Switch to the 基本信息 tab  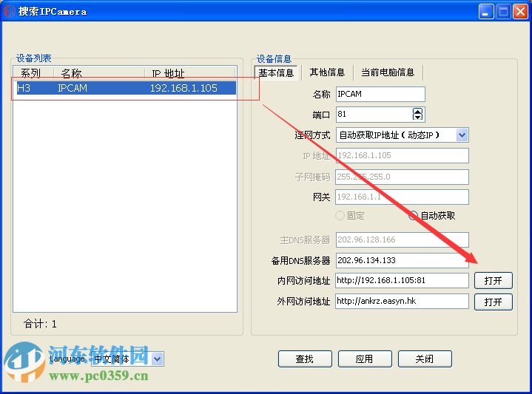pos(276,73)
